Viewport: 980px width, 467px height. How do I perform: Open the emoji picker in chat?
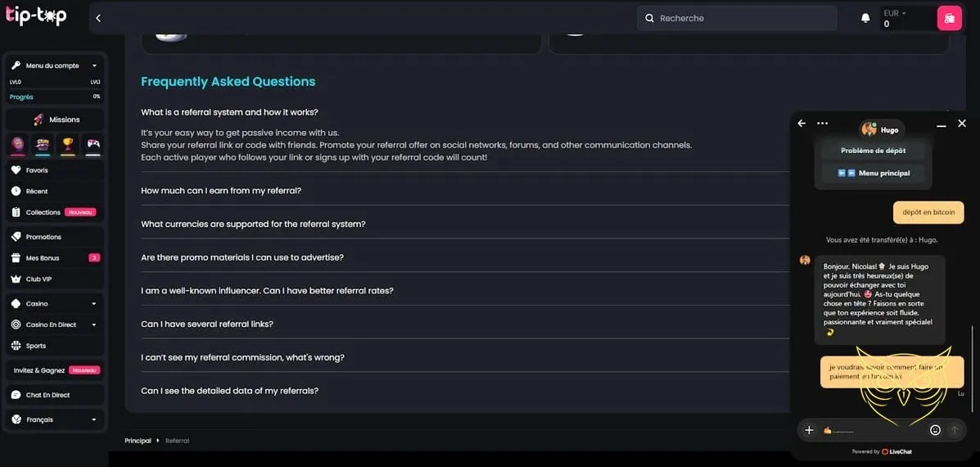coord(935,430)
